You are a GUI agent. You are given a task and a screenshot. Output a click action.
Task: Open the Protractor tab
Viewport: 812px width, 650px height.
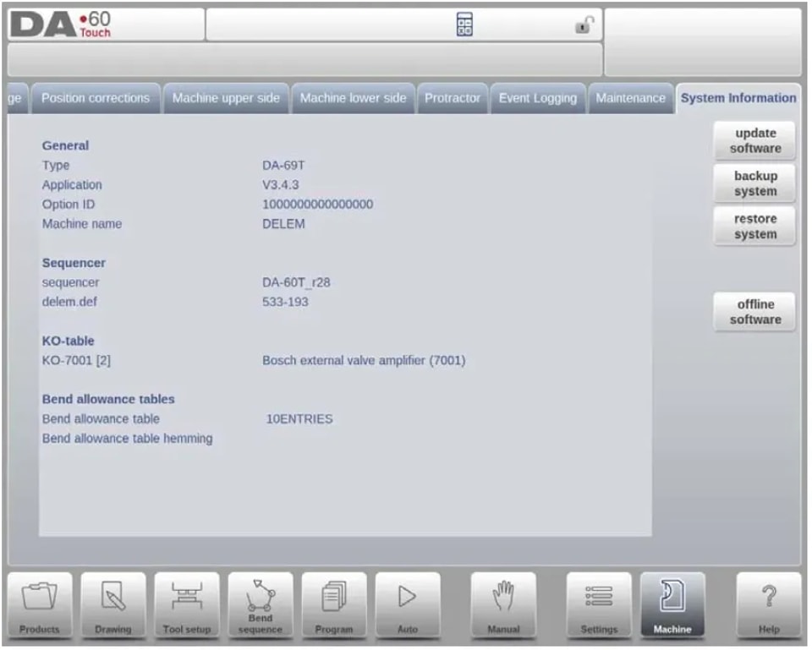point(452,98)
